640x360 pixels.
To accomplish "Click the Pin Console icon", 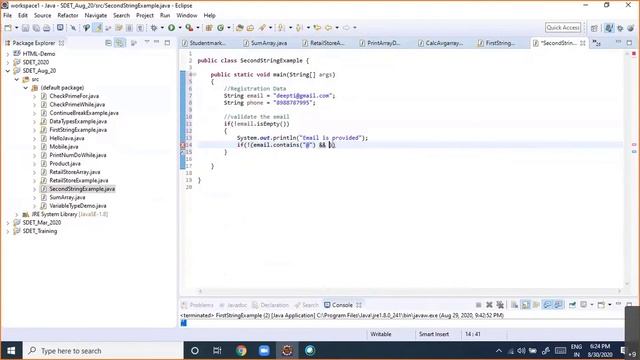I will (x=573, y=305).
